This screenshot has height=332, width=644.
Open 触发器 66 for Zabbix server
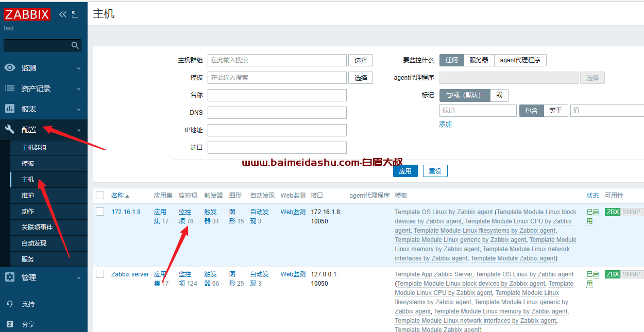click(212, 279)
